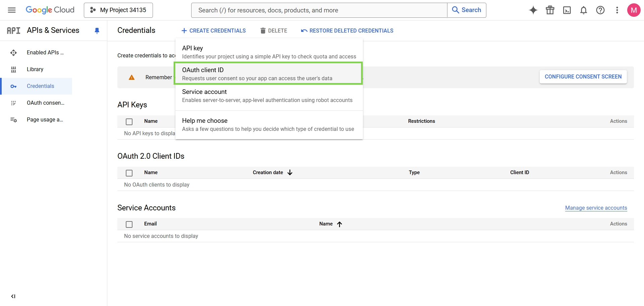Open OAuth consent screen sidebar item
The image size is (644, 306).
click(x=36, y=103)
